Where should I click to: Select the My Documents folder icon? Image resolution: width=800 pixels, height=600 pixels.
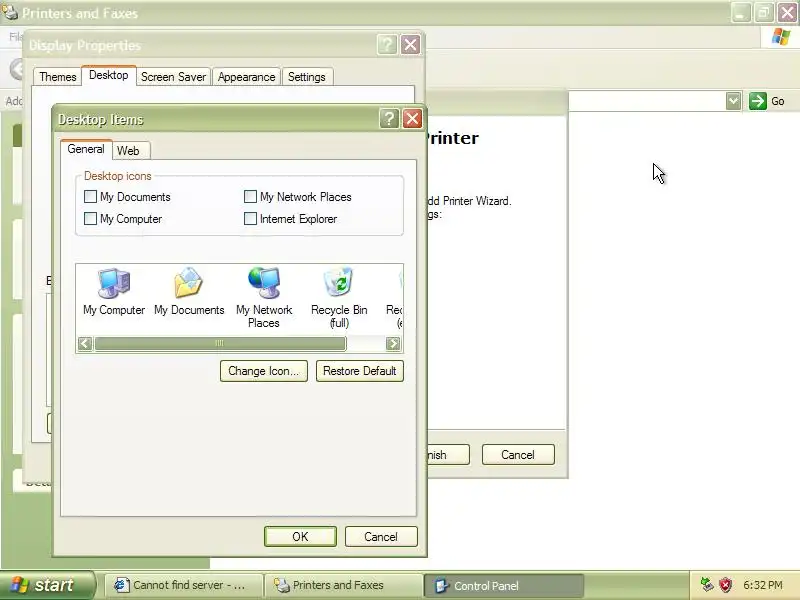point(189,291)
